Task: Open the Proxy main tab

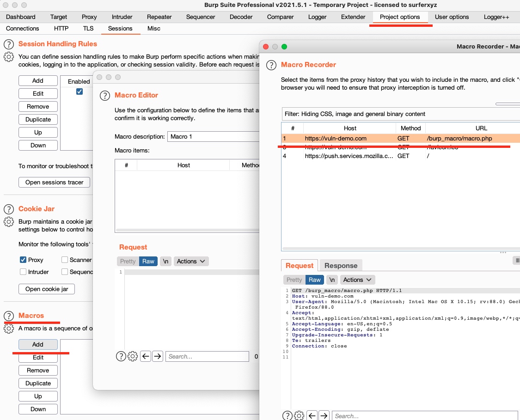Action: coord(89,17)
